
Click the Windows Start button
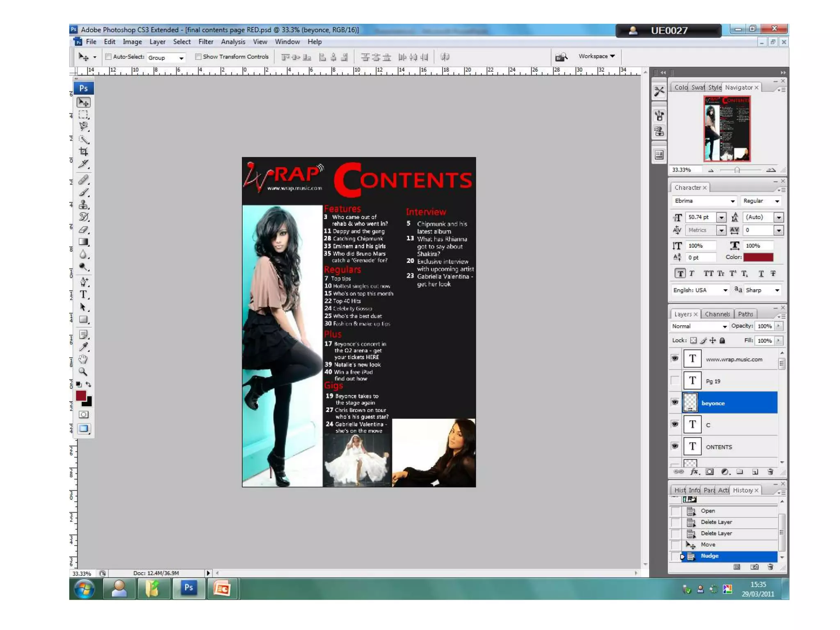point(84,589)
